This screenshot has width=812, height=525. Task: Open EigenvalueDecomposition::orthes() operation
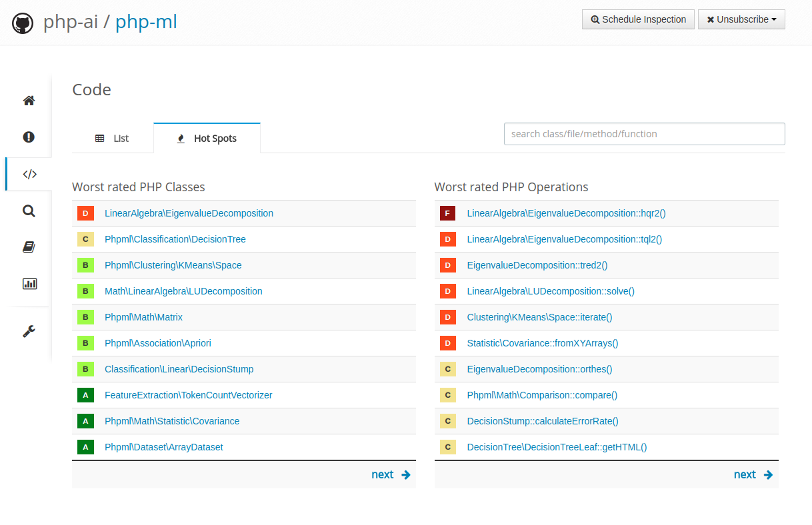[x=540, y=369]
